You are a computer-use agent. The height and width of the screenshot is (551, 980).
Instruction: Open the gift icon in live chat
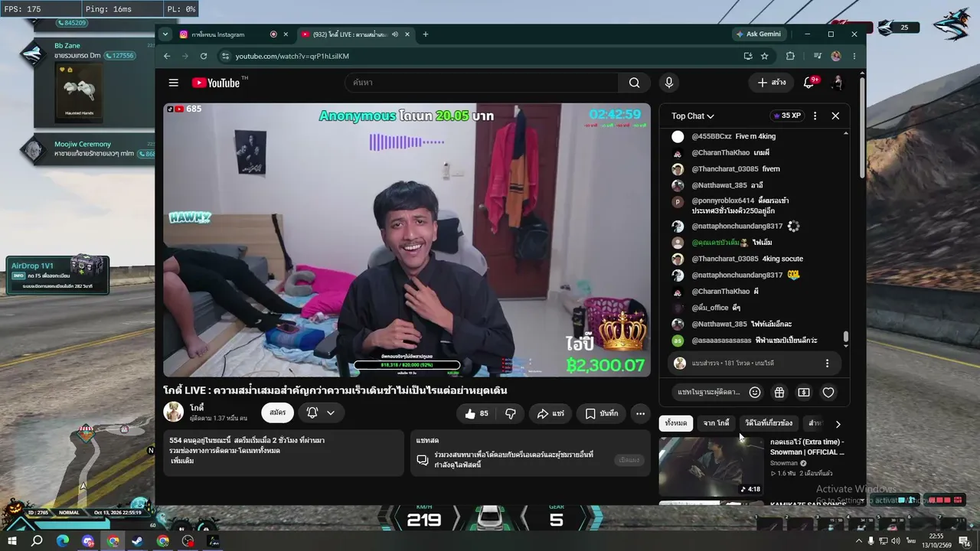pyautogui.click(x=779, y=393)
